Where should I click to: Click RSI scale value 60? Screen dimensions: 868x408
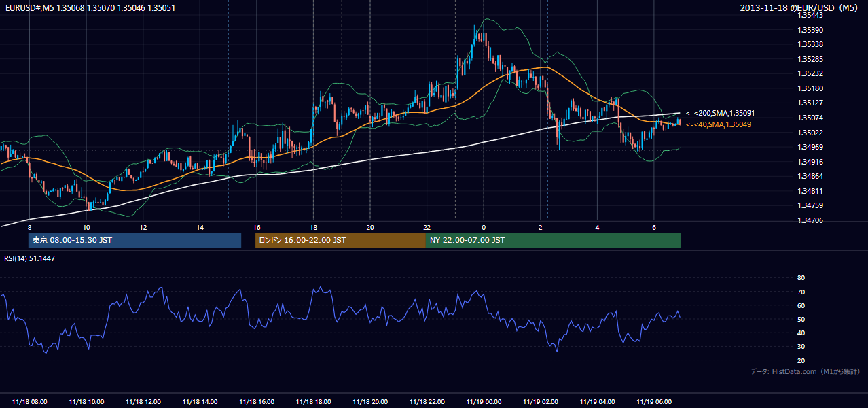point(801,305)
